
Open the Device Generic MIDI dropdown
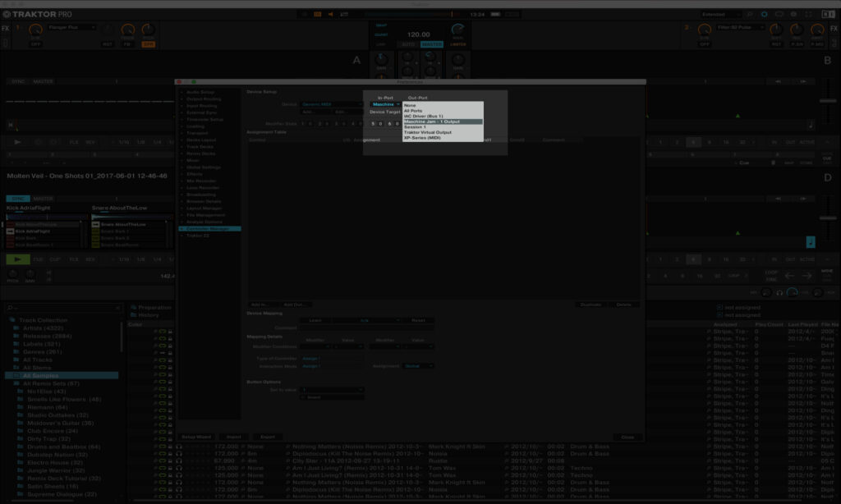coord(332,104)
